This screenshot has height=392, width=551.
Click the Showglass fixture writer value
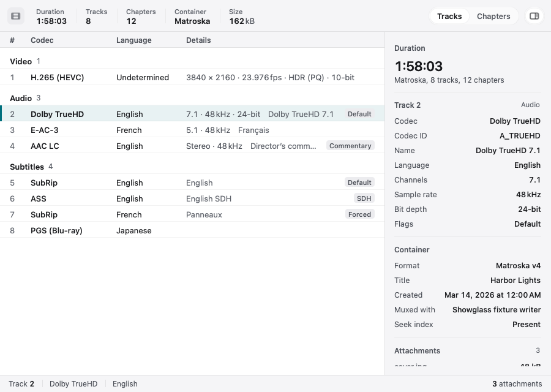(x=497, y=310)
